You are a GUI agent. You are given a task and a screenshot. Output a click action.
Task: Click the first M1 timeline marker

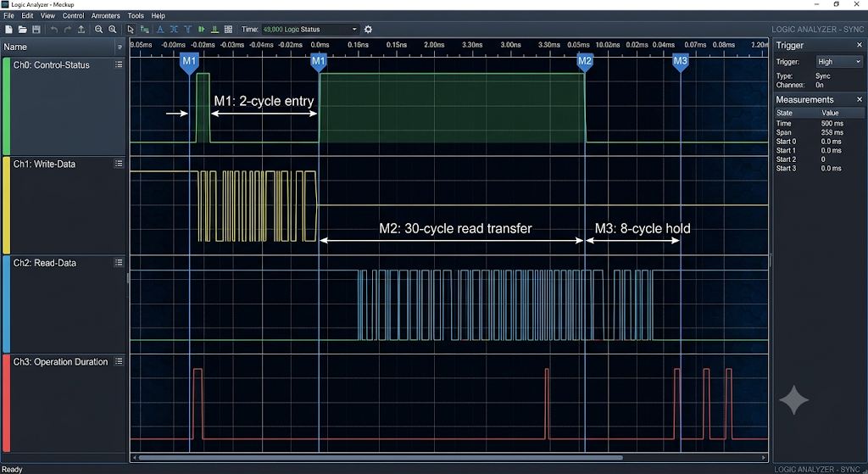pyautogui.click(x=189, y=62)
